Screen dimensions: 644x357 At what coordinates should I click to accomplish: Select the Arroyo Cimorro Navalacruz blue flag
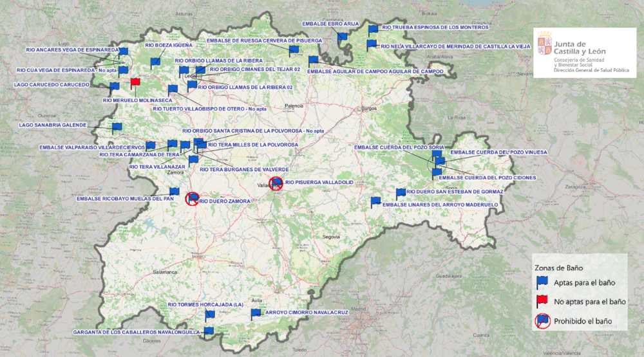click(x=256, y=315)
